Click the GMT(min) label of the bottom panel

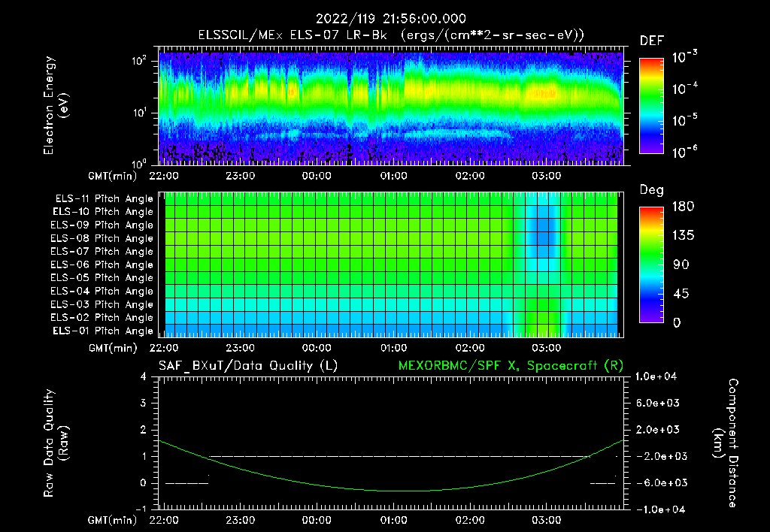point(112,520)
